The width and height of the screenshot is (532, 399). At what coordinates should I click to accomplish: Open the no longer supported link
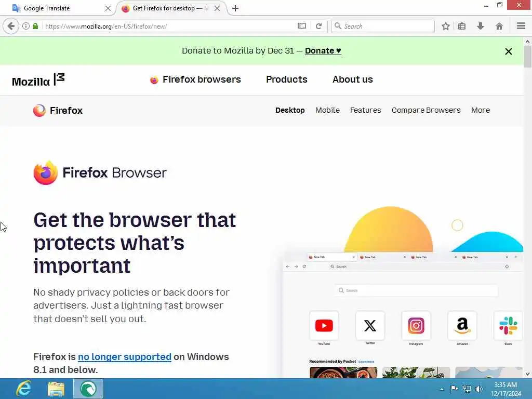(125, 357)
